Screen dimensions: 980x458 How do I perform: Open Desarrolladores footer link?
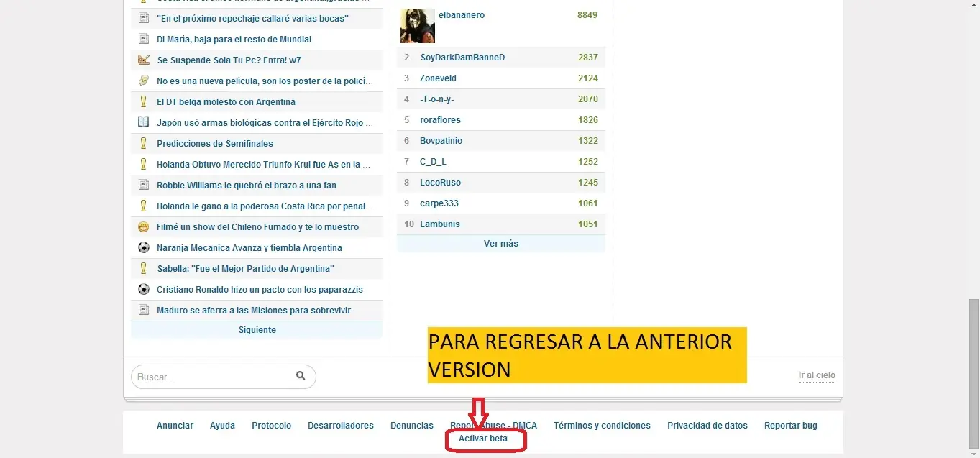click(341, 425)
